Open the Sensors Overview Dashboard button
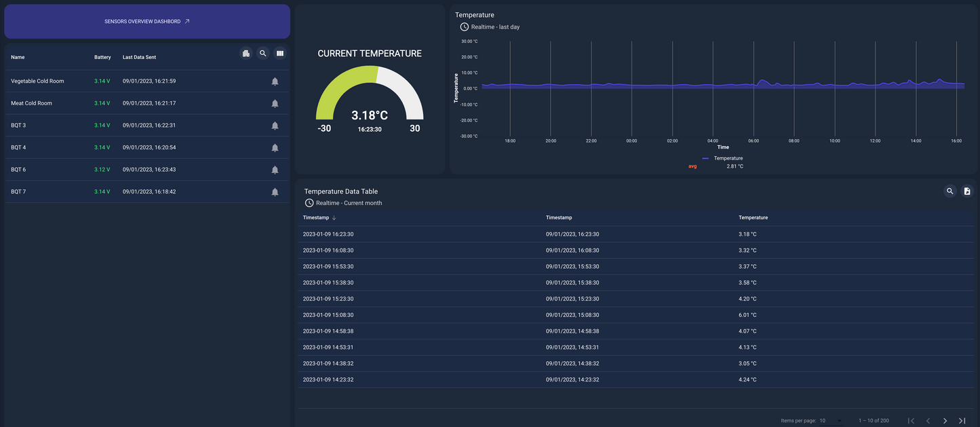 (147, 22)
